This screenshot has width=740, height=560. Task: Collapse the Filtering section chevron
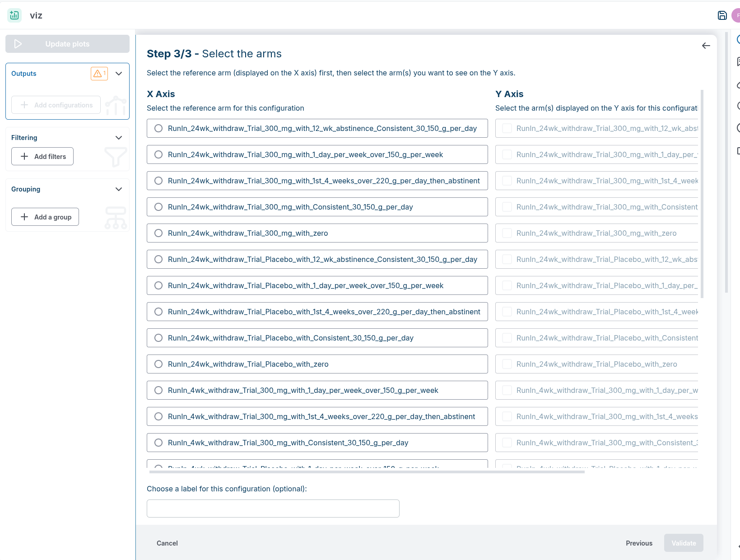click(119, 138)
